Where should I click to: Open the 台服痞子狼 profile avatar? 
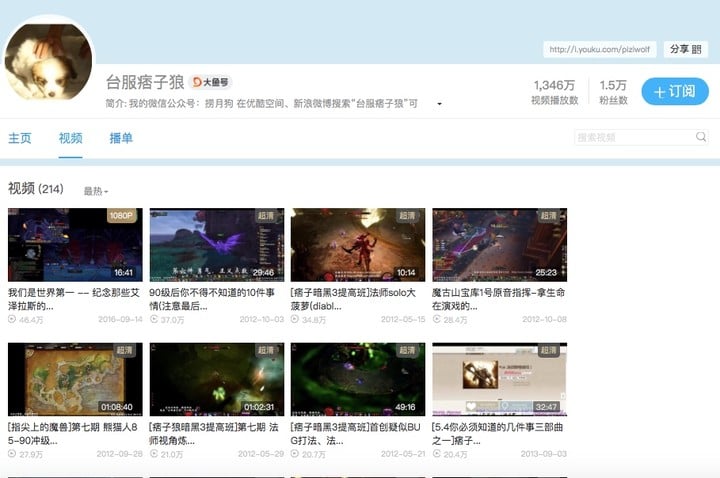[x=48, y=61]
